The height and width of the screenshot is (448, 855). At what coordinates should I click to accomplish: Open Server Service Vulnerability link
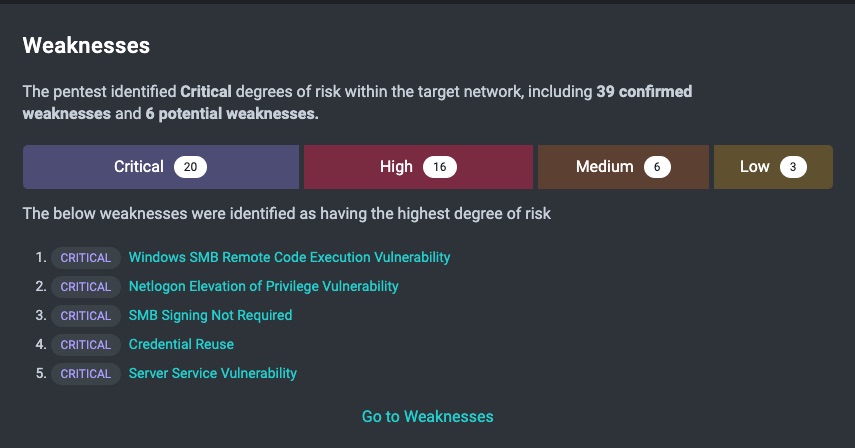pyautogui.click(x=213, y=373)
